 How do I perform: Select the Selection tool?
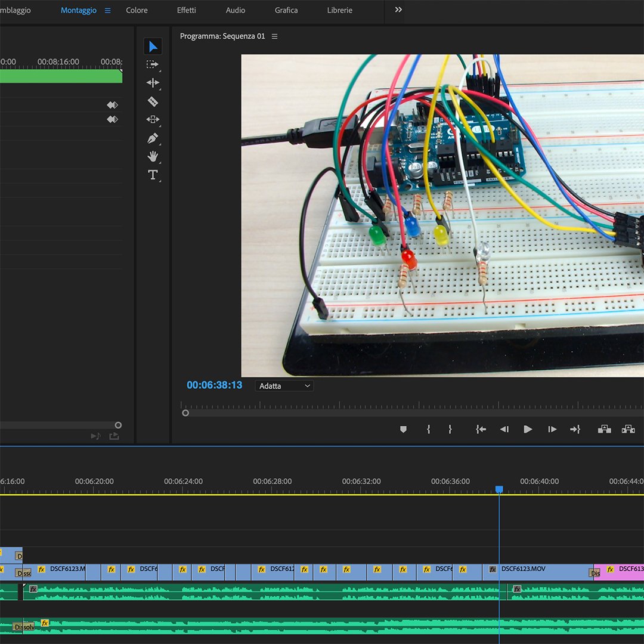(x=153, y=46)
